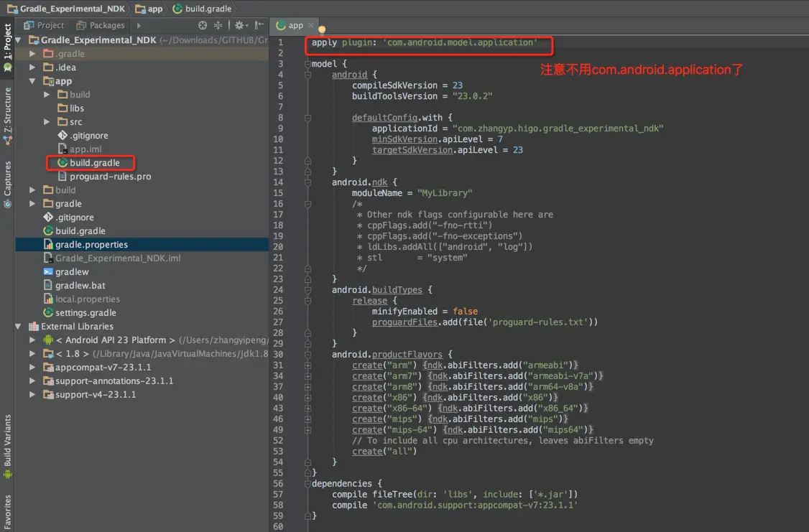Show more project views arrow

(138, 25)
